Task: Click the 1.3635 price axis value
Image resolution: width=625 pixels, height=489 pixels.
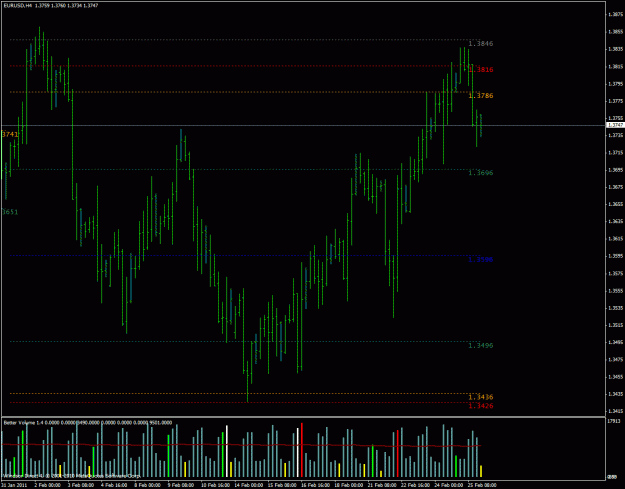Action: pos(616,221)
